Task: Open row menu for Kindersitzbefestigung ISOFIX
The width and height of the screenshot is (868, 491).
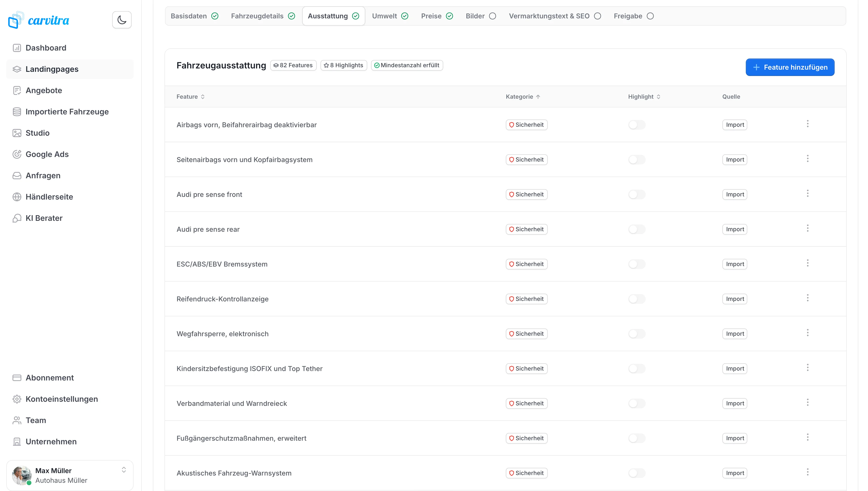Action: [x=808, y=368]
